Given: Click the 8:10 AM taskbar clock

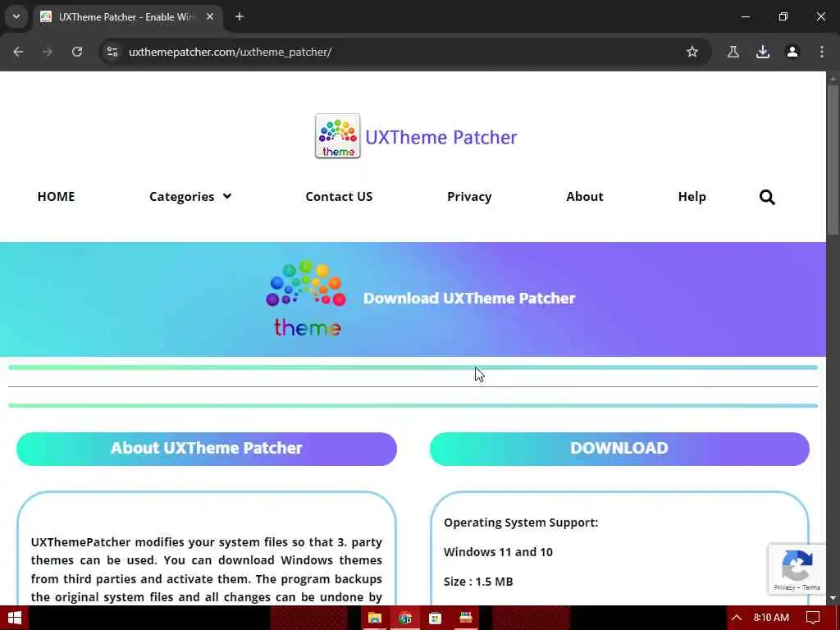Looking at the screenshot, I should click(x=771, y=618).
